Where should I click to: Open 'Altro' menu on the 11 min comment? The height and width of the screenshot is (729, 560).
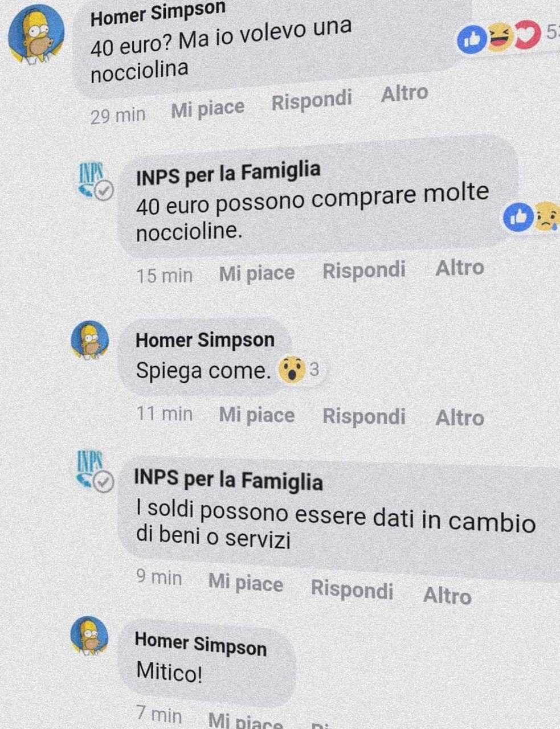click(460, 417)
